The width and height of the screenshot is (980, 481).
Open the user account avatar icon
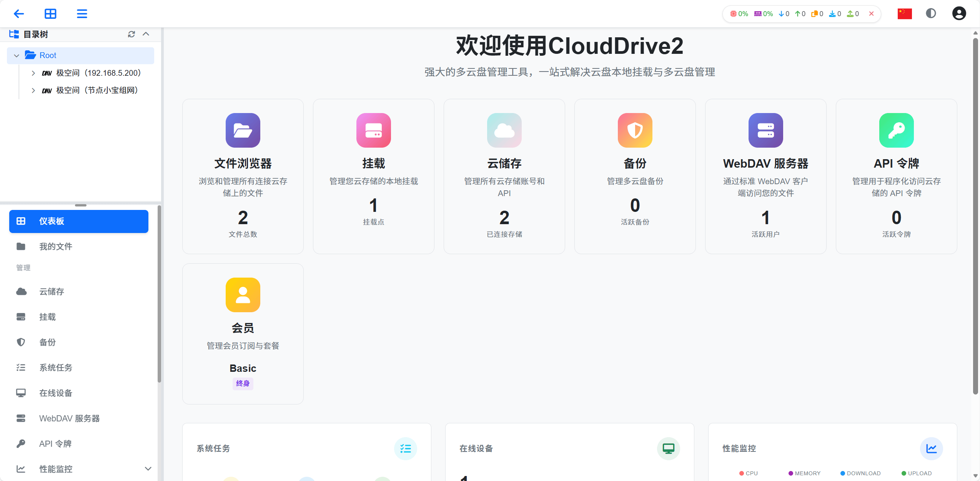959,13
